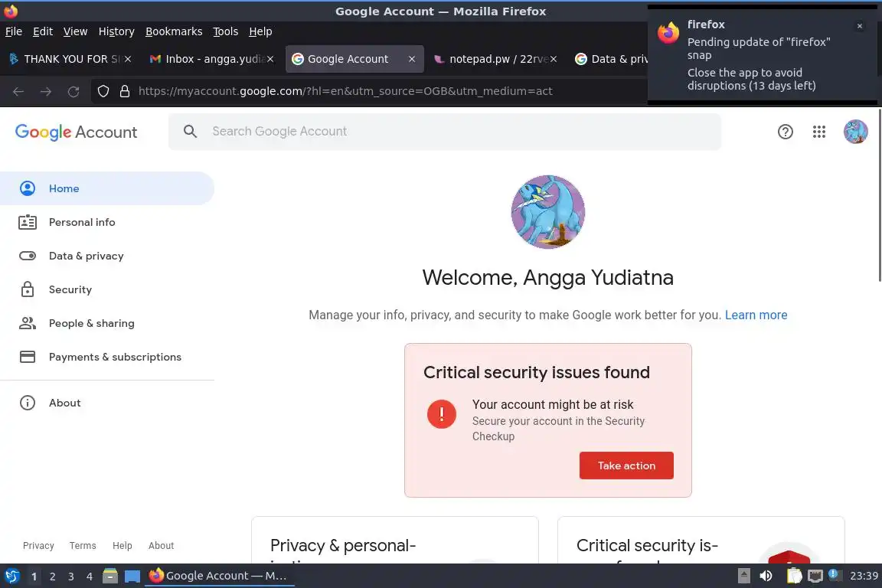Open the file manager icon in taskbar
The image size is (882, 588).
click(110, 577)
